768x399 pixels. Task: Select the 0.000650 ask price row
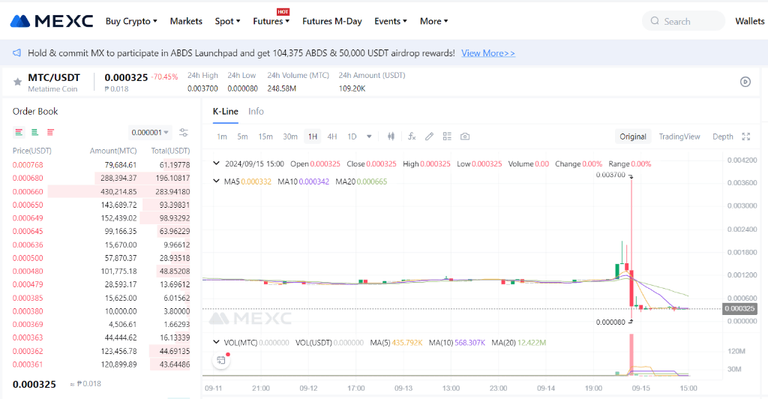[101, 205]
